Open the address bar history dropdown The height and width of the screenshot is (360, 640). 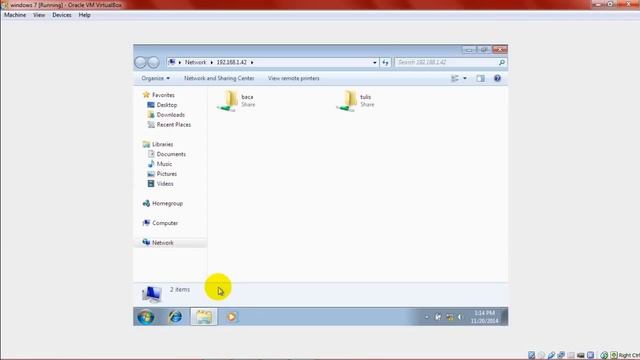pos(375,62)
